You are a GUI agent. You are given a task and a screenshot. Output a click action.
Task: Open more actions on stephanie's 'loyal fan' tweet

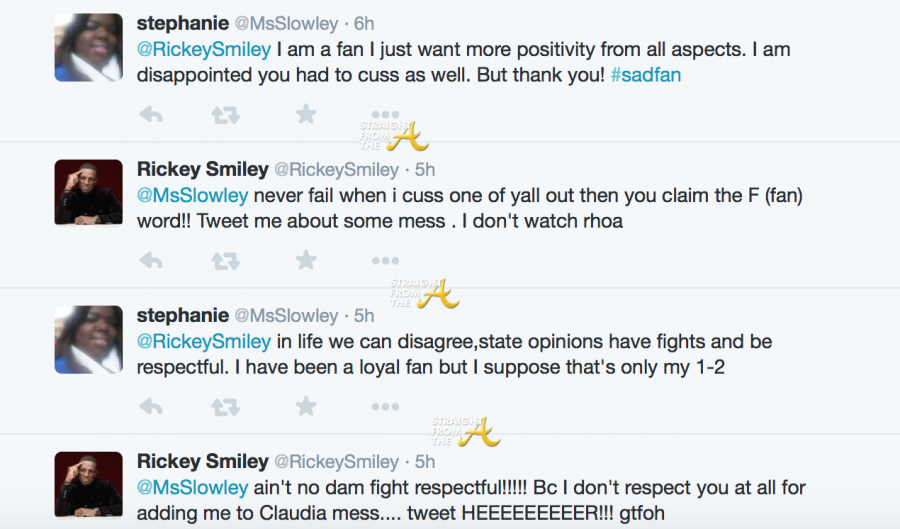[x=385, y=407]
